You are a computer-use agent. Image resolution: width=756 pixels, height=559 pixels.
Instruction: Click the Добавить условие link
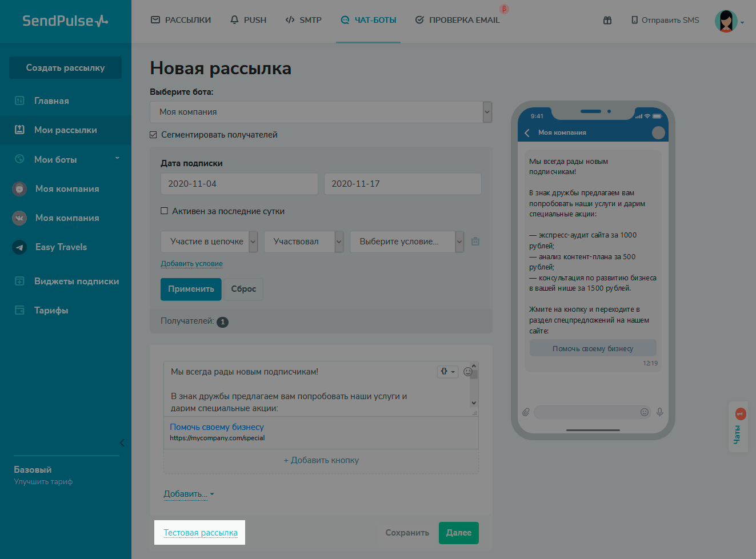[191, 264]
